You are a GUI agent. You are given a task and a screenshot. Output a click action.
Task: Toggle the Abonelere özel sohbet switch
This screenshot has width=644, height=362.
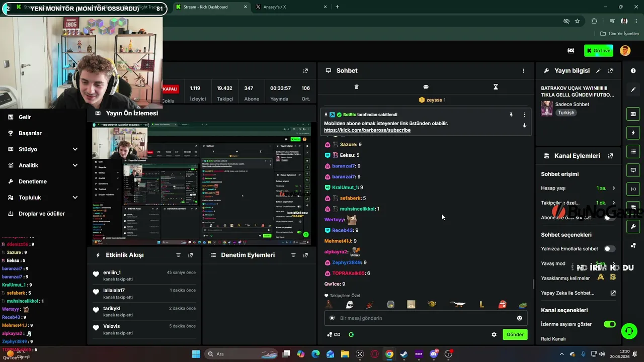tap(609, 218)
